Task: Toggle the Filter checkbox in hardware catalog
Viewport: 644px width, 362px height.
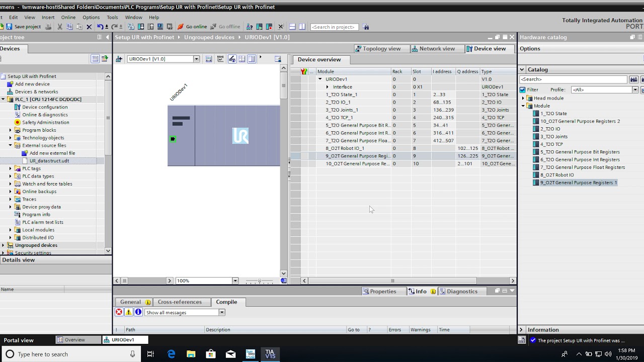Action: 522,89
